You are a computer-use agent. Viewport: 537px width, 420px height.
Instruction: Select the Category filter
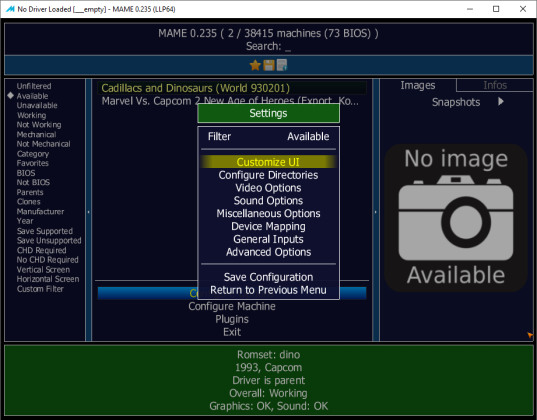click(x=33, y=154)
